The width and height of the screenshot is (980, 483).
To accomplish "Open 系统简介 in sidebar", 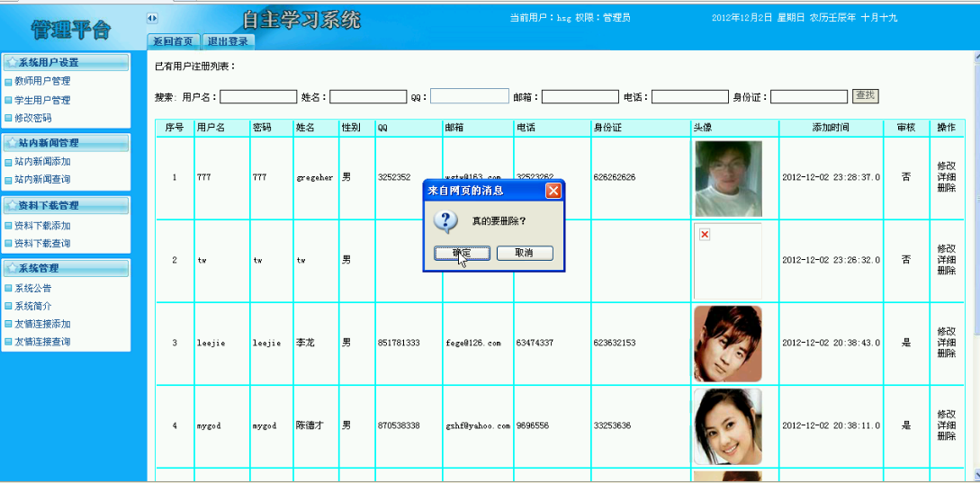I will [x=33, y=306].
